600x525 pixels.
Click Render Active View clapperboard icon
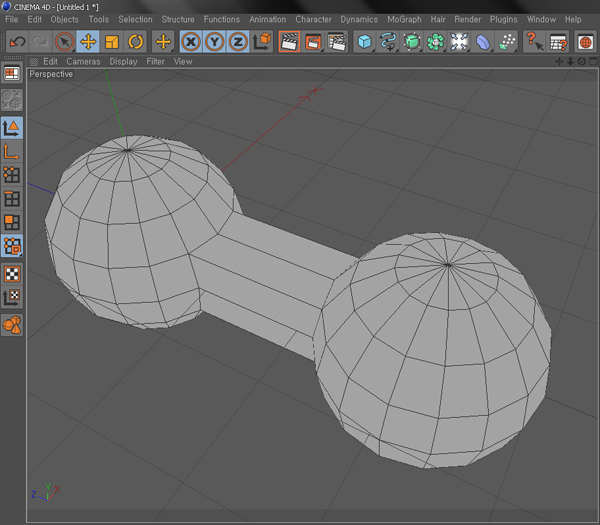click(290, 41)
